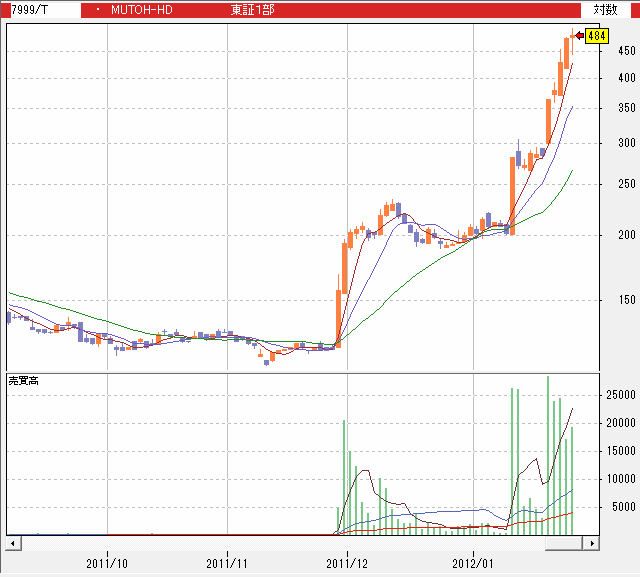Image resolution: width=640 pixels, height=577 pixels.
Task: Click the scrollbar track left of the thumb
Action: [x=283, y=543]
